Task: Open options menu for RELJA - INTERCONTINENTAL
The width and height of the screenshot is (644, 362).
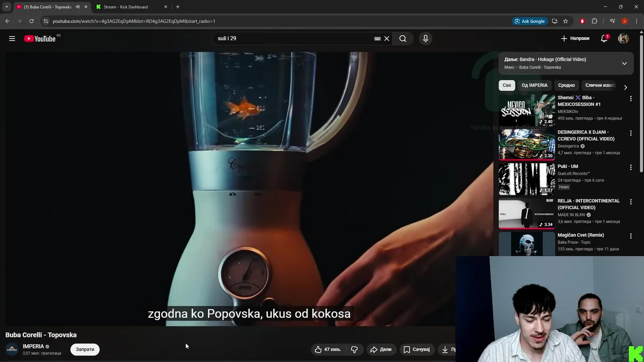Action: [631, 202]
